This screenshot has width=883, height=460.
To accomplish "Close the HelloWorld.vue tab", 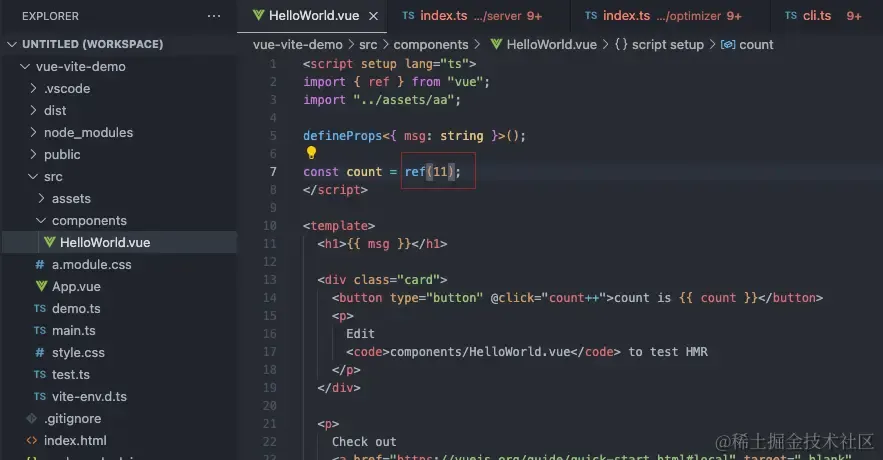I will 373,16.
